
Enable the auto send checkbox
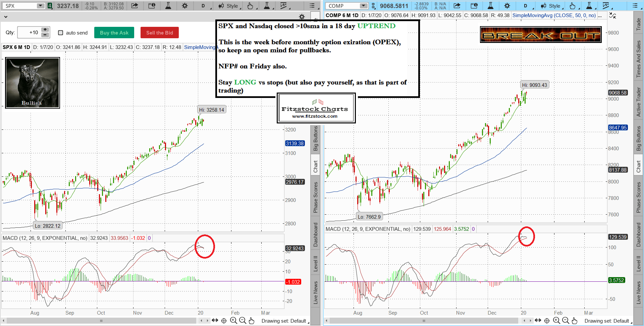click(x=61, y=33)
